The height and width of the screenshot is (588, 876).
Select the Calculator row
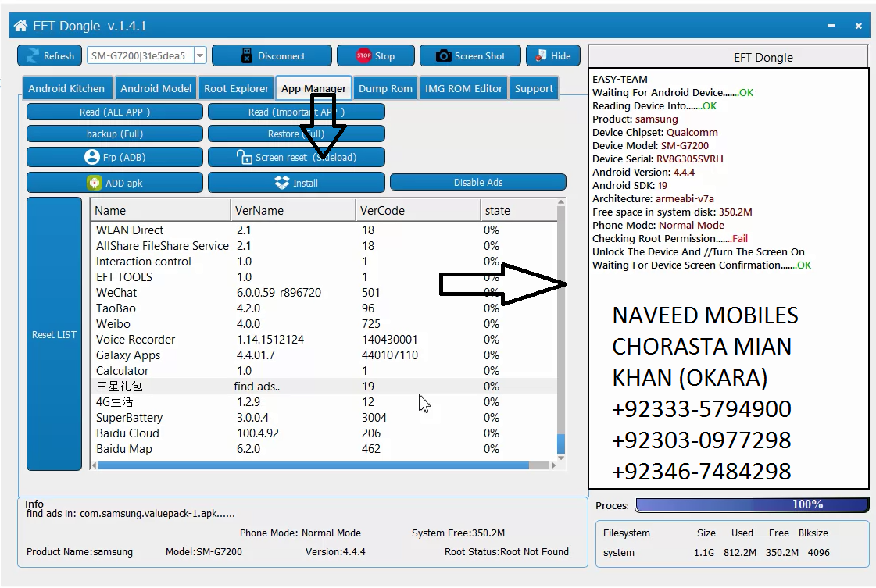pyautogui.click(x=324, y=371)
